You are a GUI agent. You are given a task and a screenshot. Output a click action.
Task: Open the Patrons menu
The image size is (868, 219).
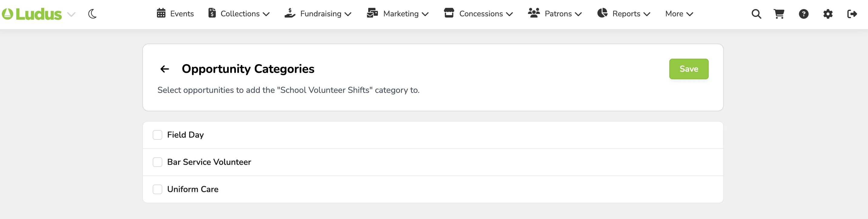pyautogui.click(x=555, y=13)
